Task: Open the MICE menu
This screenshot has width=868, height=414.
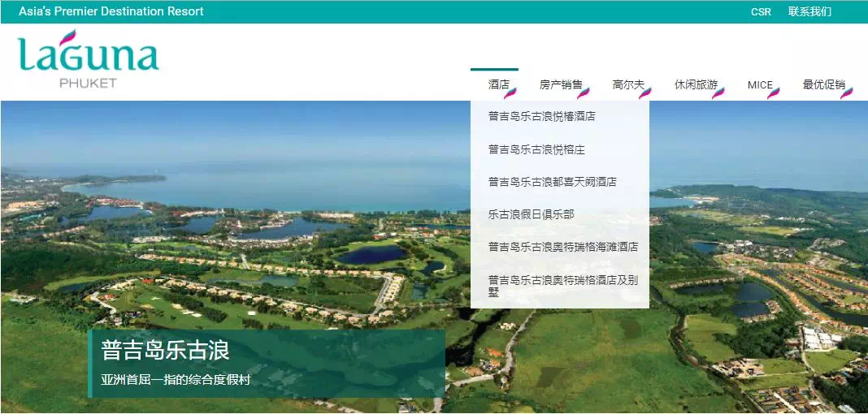Action: (x=759, y=85)
